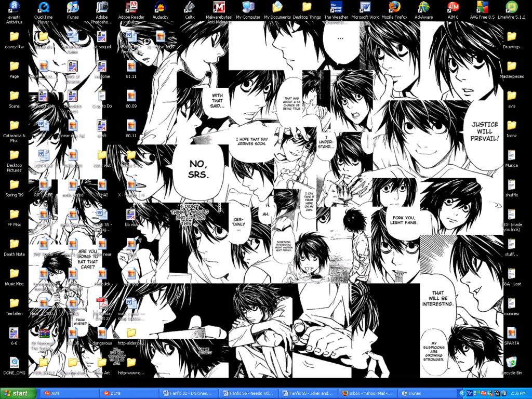This screenshot has width=532, height=399.
Task: Open the Desktop Things folder
Action: click(307, 10)
